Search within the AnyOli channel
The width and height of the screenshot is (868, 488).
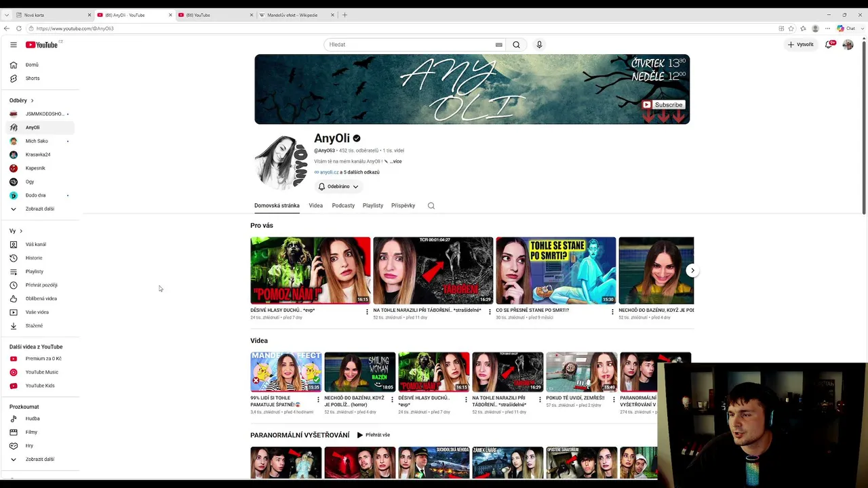tap(431, 205)
